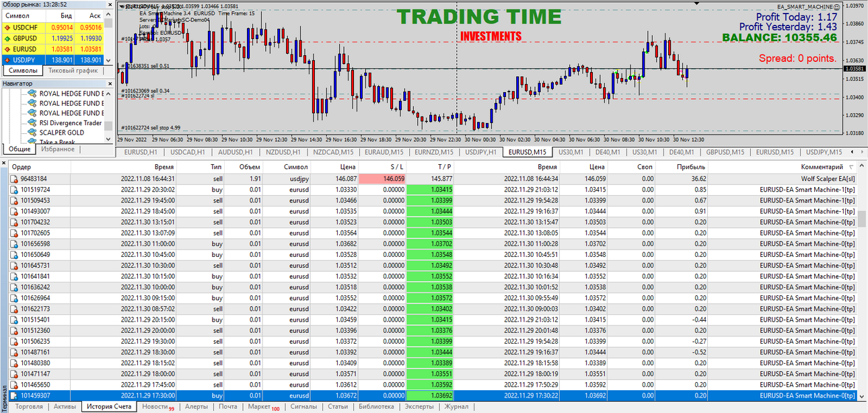The height and width of the screenshot is (413, 868).
Task: Open the Активы terminal tab
Action: pyautogui.click(x=65, y=406)
